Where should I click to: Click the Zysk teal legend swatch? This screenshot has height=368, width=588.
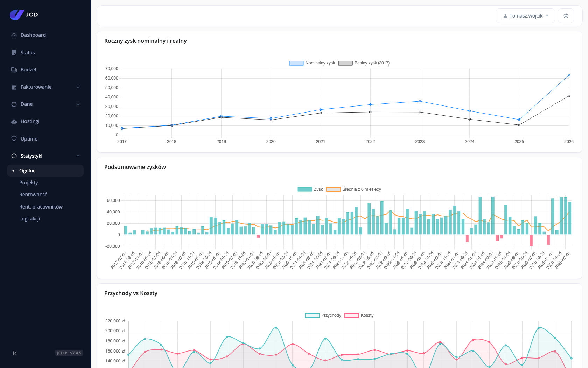click(304, 189)
